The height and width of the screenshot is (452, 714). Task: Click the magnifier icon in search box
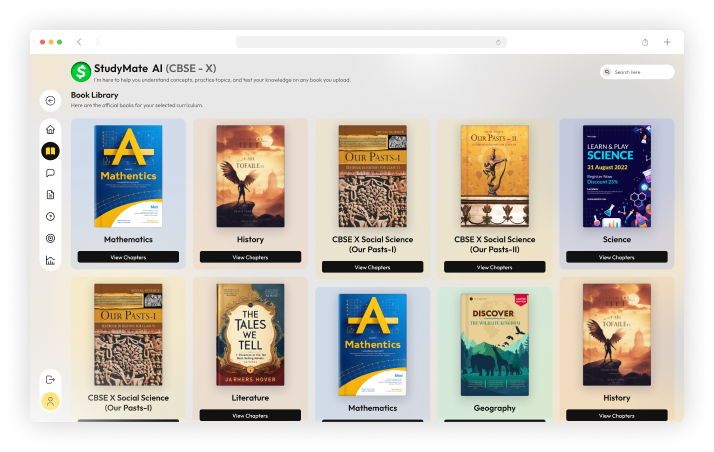click(607, 72)
